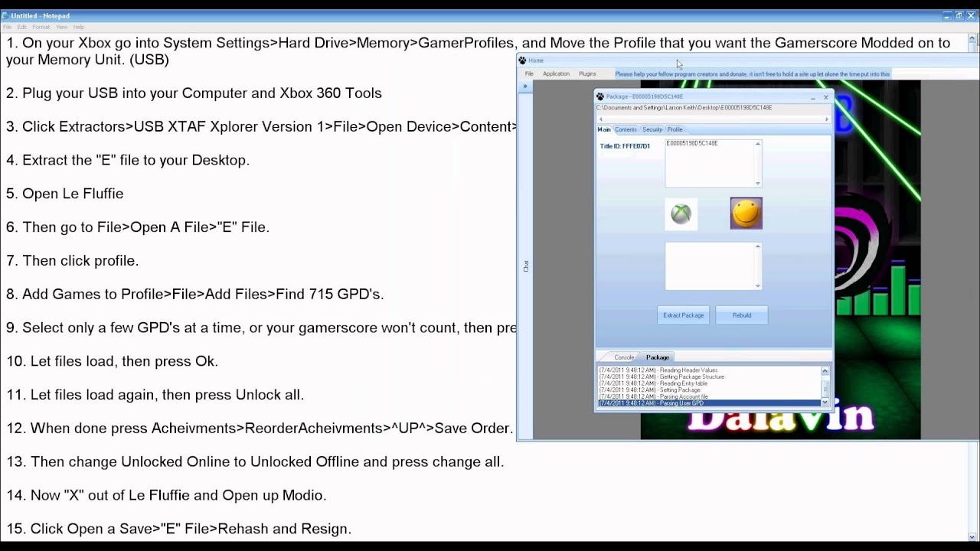
Task: Click Notepad line 15 Rehash and Resign
Action: [x=178, y=529]
